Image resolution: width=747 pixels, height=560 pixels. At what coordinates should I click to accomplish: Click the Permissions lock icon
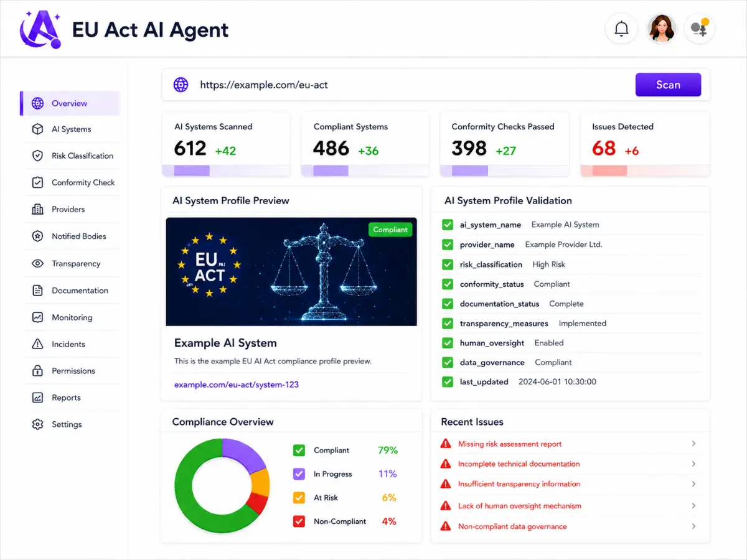tap(37, 371)
